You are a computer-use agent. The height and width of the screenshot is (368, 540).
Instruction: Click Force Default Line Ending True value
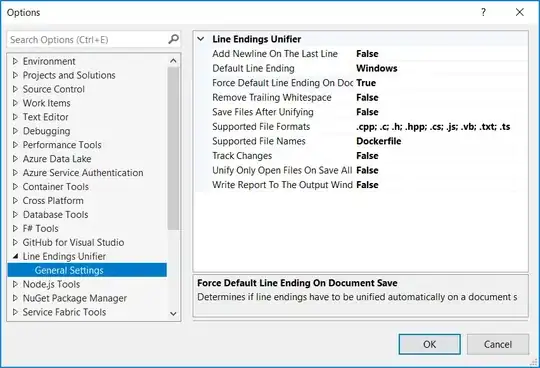point(366,83)
